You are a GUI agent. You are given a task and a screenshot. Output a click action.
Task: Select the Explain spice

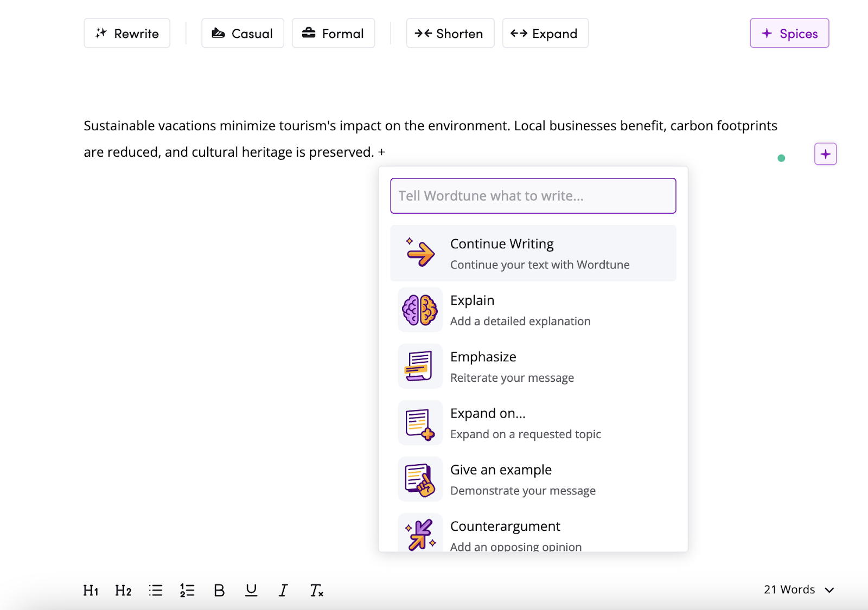pyautogui.click(x=533, y=310)
